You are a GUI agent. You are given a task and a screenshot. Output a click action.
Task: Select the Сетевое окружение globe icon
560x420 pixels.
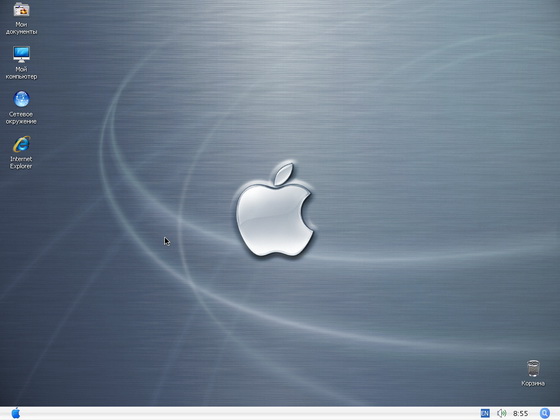click(21, 99)
